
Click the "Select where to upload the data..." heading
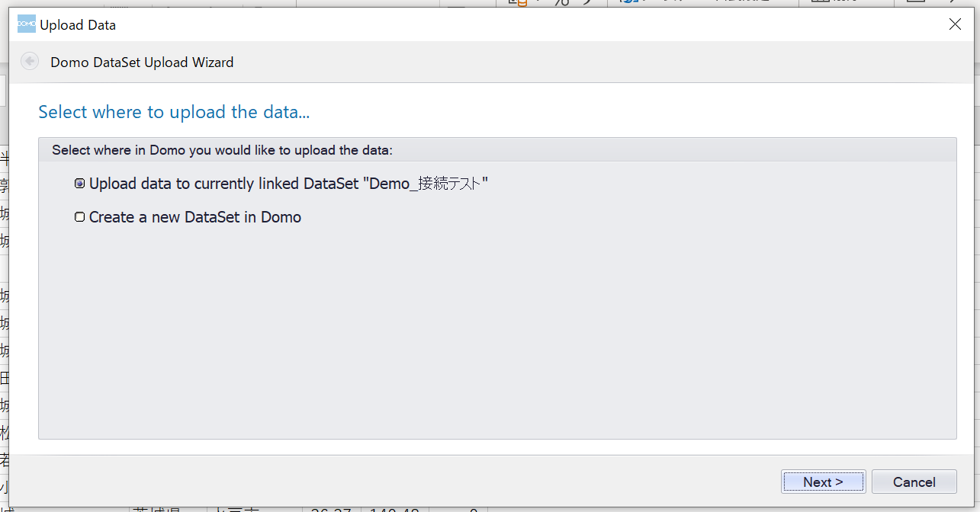click(174, 112)
